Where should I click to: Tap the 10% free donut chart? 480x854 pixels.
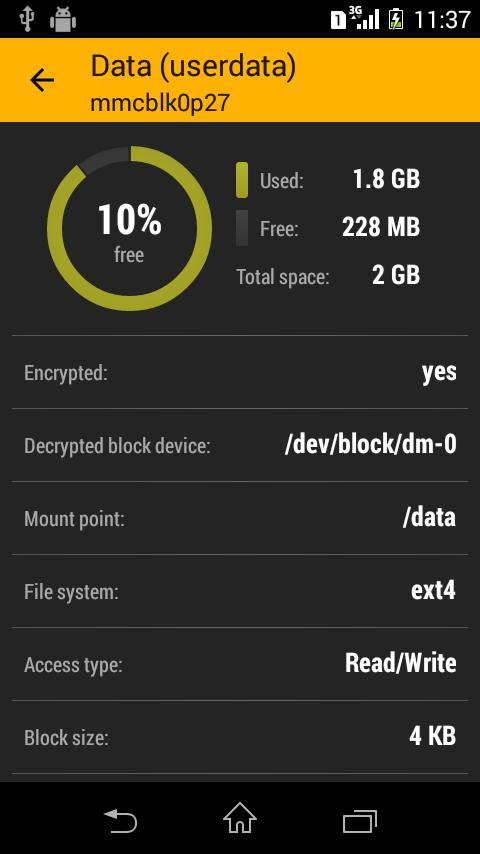pos(130,228)
